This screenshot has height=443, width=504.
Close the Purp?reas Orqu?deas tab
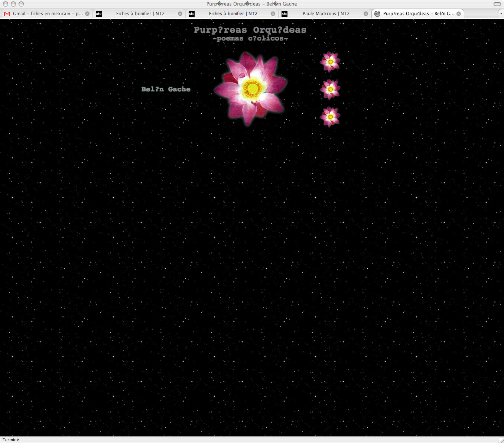coord(459,14)
